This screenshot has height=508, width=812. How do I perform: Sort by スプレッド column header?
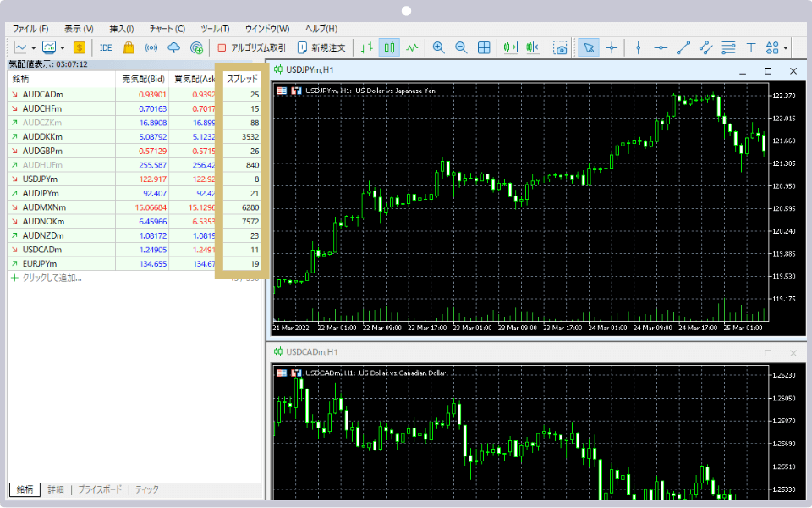242,79
